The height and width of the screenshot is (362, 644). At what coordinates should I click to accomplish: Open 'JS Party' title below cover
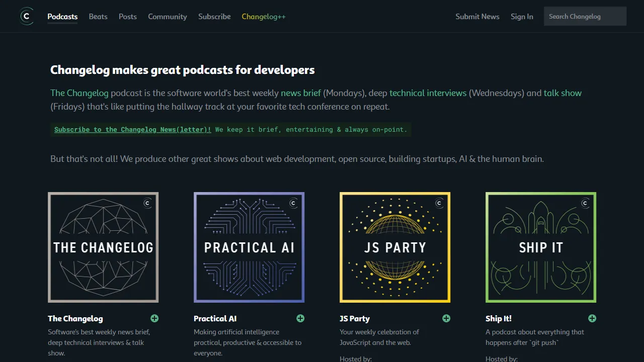click(x=355, y=318)
